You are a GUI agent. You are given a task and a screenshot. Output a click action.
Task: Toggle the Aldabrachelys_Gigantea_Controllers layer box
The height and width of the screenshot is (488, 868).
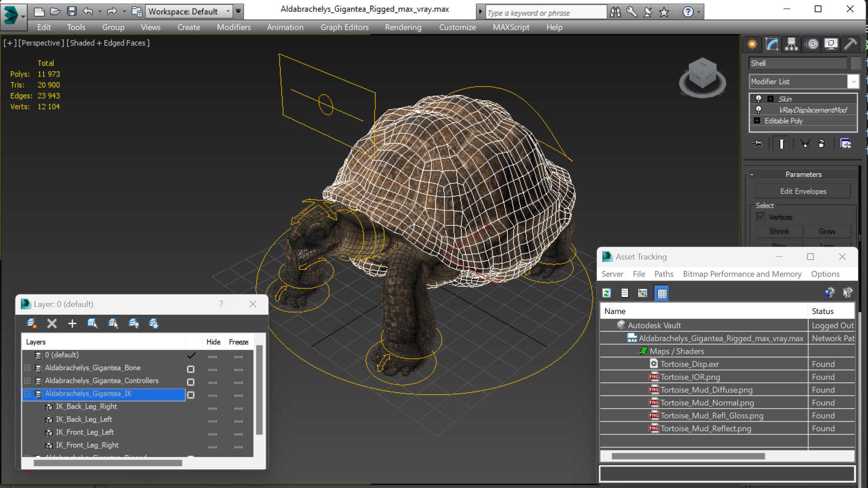pos(191,382)
